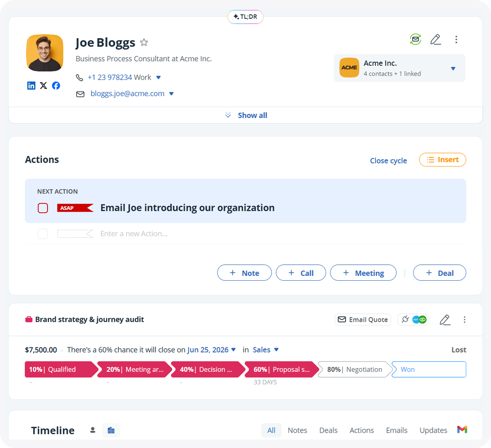
Task: Click the dashed empty date flag
Action: 75,234
